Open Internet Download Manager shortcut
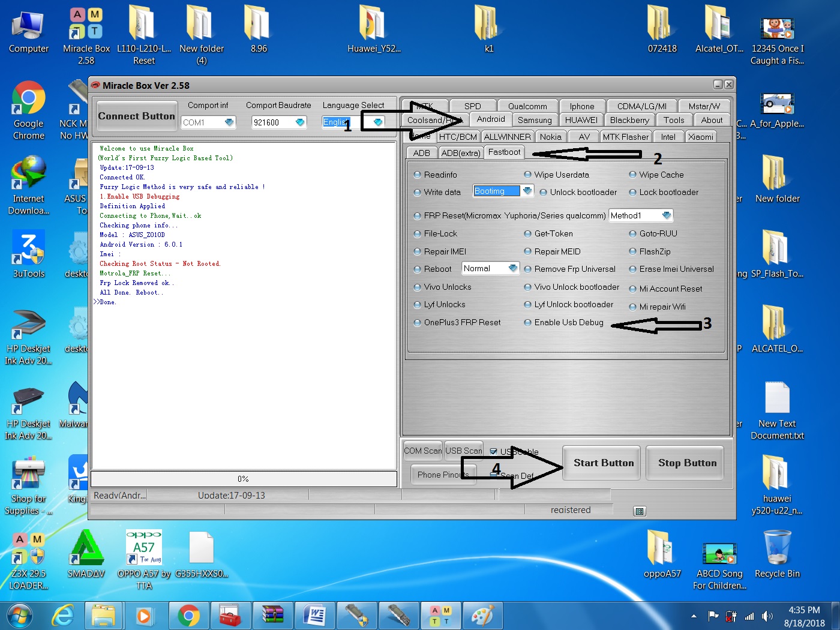Image resolution: width=840 pixels, height=630 pixels. point(28,186)
